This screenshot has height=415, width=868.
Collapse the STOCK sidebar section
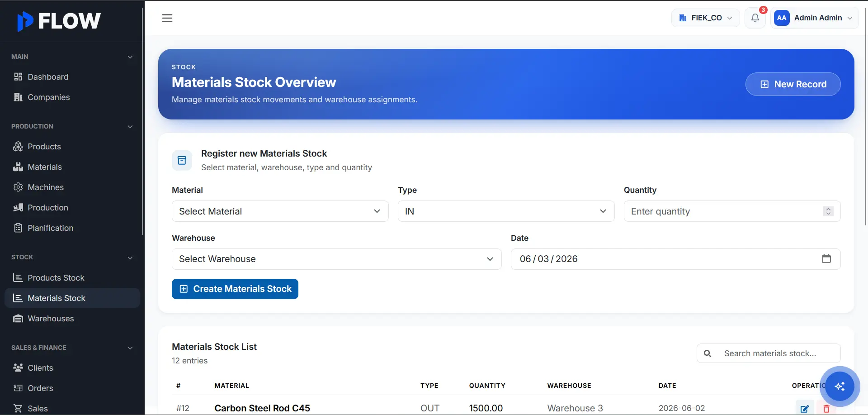(x=130, y=258)
